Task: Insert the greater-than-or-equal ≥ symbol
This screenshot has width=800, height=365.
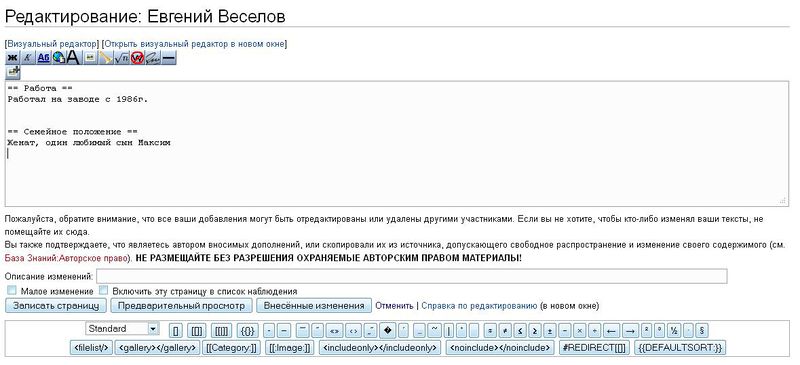Action: 535,331
